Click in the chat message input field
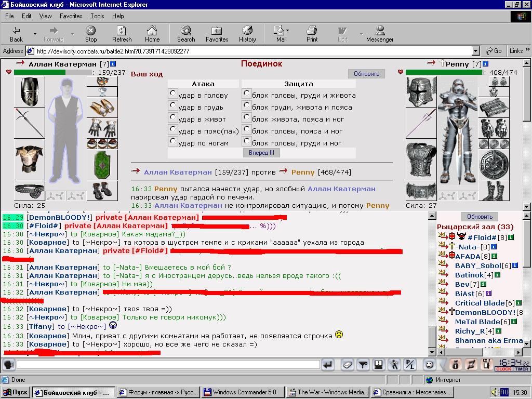 pos(168,365)
